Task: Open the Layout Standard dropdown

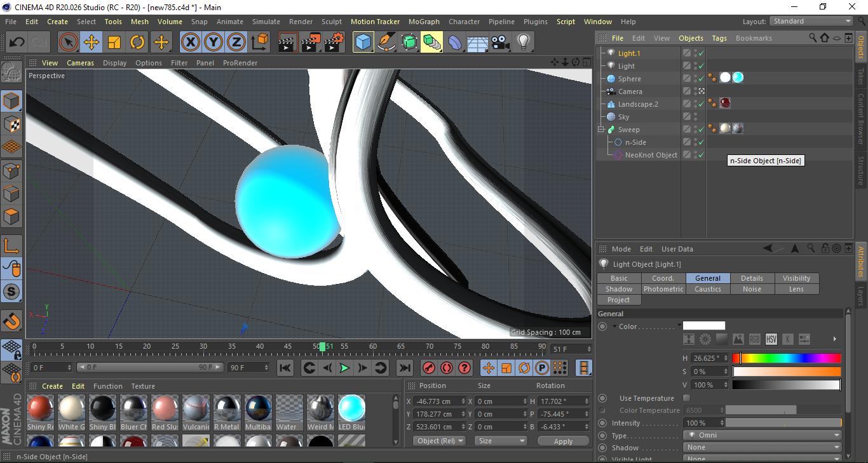Action: coord(811,21)
